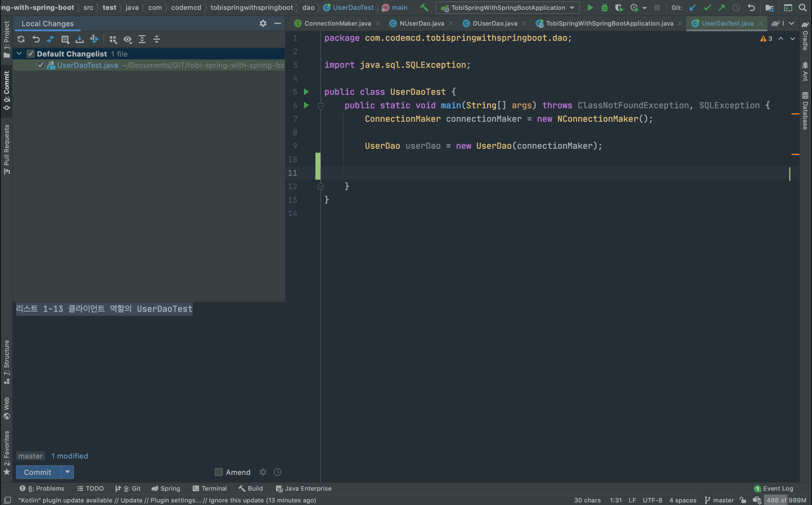The image size is (812, 505).
Task: Uncheck the Default Changelist checkbox
Action: click(31, 53)
